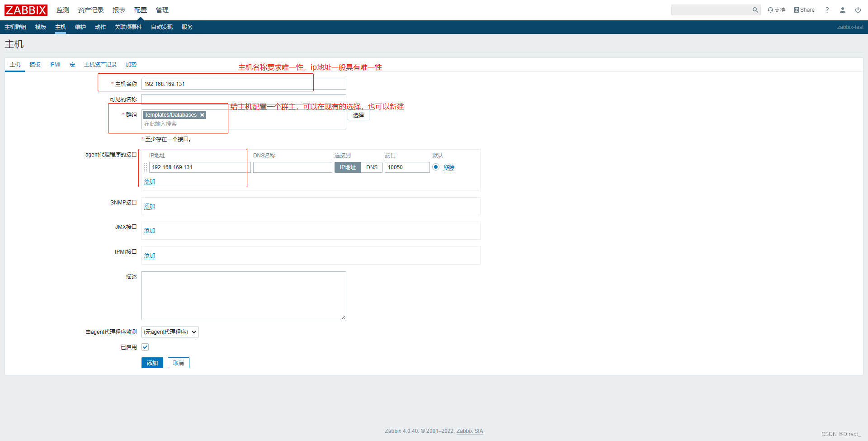Switch to the 宏 form tab
Image resolution: width=868 pixels, height=441 pixels.
tap(72, 65)
